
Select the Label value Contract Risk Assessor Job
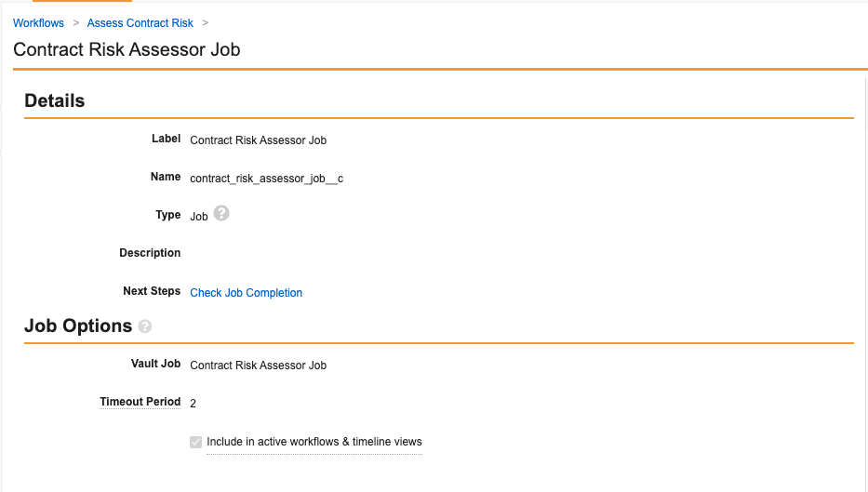click(x=258, y=140)
